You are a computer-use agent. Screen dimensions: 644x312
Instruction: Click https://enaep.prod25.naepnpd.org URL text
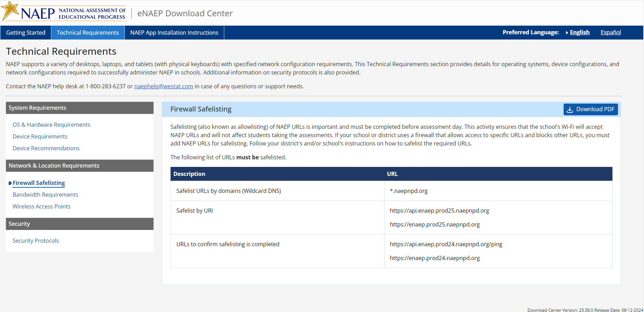[x=435, y=224]
